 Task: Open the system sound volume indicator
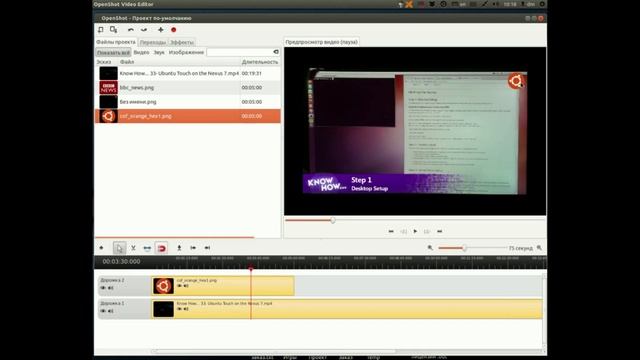coord(496,4)
